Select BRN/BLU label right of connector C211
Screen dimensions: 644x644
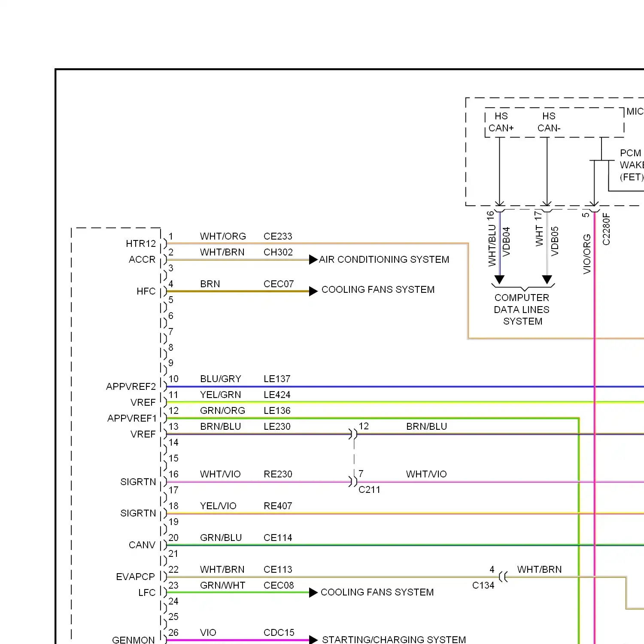(427, 427)
